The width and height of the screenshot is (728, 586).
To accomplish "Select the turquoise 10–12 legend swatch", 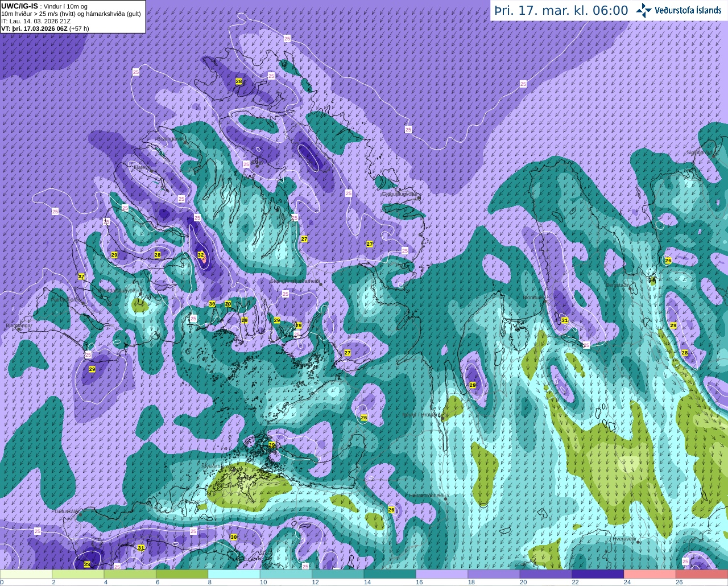I will point(286,574).
